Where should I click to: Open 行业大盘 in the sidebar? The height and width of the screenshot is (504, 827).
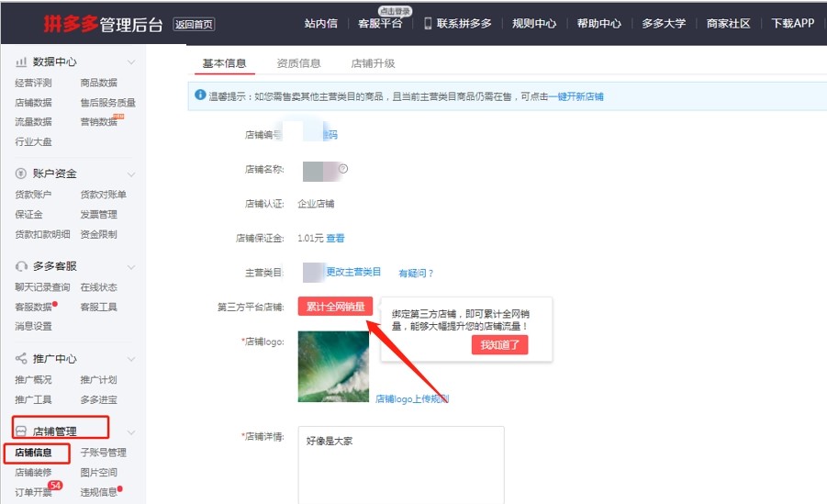(x=33, y=141)
